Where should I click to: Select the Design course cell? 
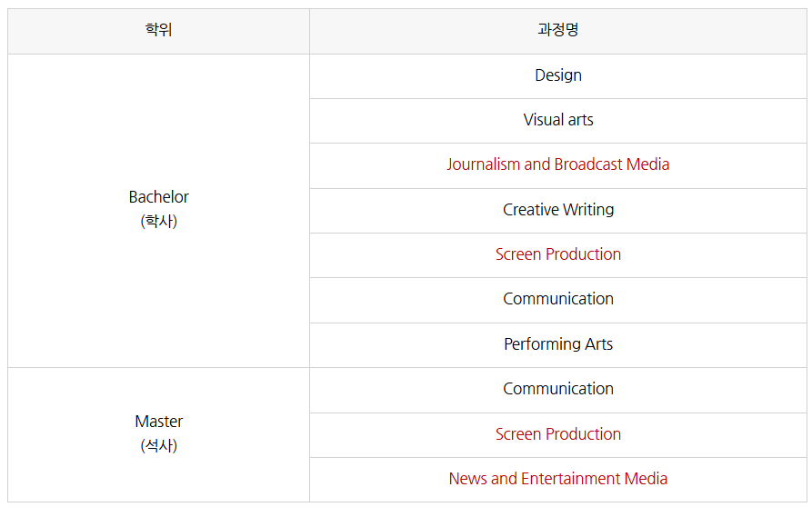pyautogui.click(x=557, y=76)
